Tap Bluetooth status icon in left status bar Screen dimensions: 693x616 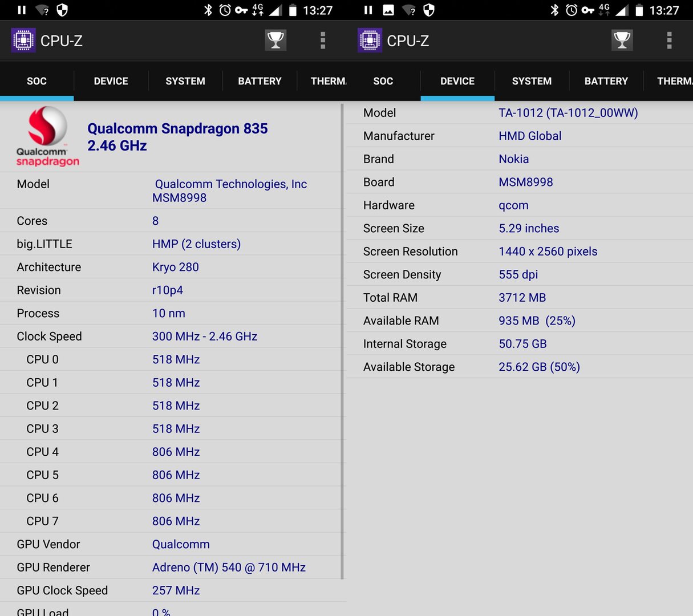click(x=208, y=10)
